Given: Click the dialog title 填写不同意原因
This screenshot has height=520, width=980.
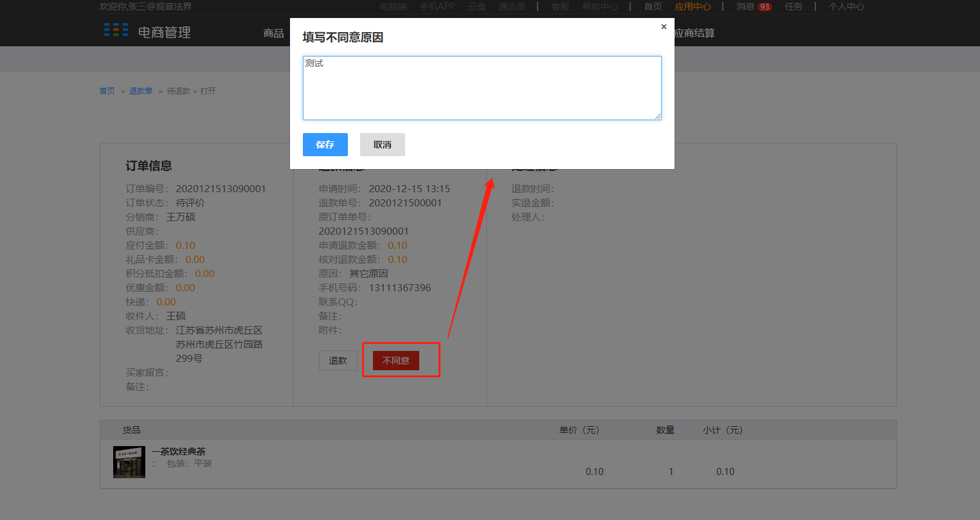Looking at the screenshot, I should tap(343, 37).
